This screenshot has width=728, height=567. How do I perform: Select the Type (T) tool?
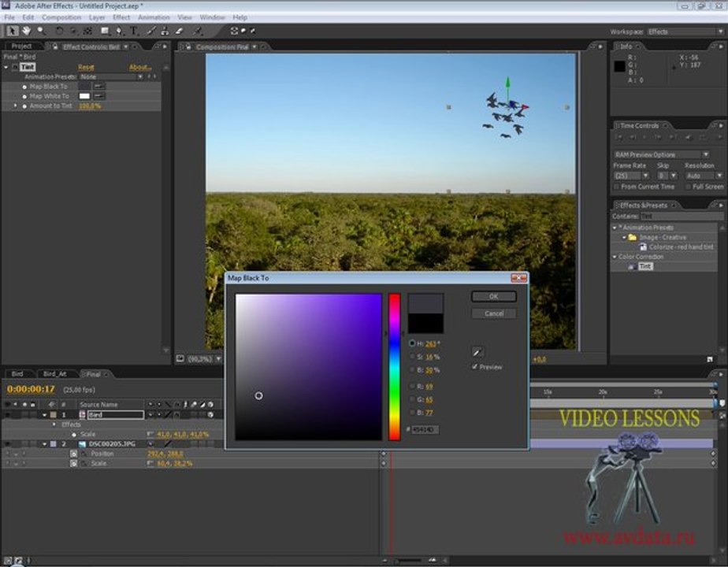(134, 31)
